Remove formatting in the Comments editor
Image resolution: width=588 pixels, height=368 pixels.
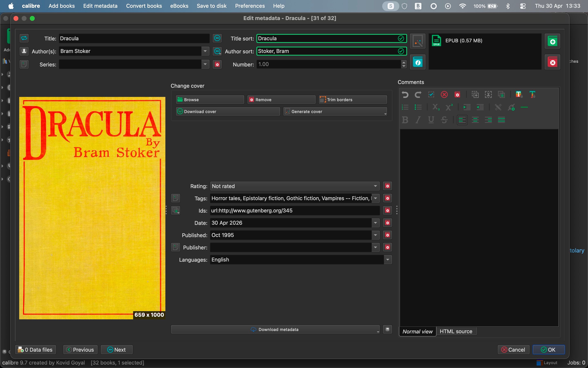point(444,94)
